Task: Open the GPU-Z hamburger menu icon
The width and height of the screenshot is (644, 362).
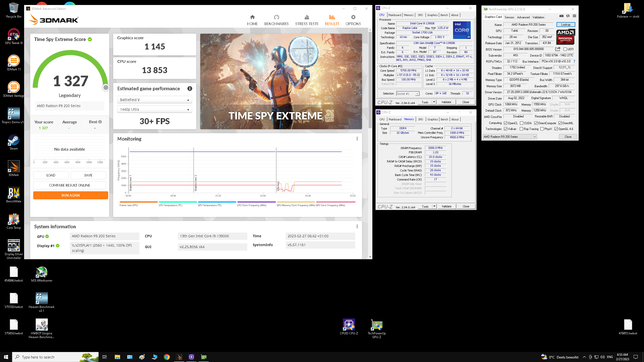Action: click(x=574, y=16)
